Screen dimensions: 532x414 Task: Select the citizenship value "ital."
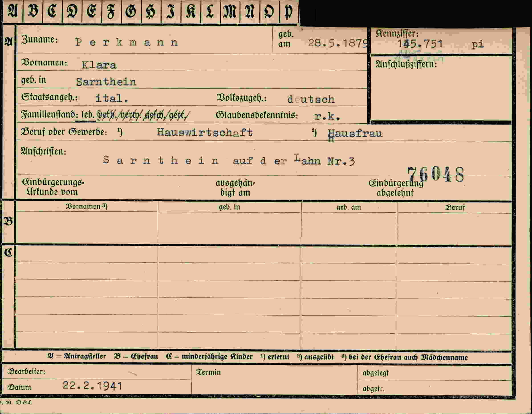(x=112, y=98)
